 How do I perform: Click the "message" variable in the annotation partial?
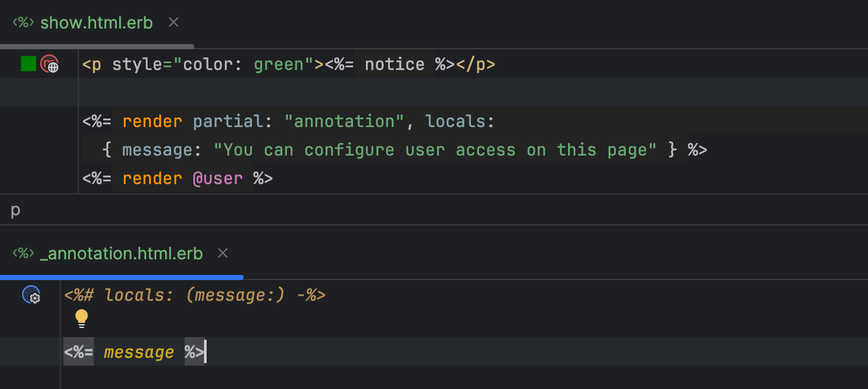coord(139,352)
